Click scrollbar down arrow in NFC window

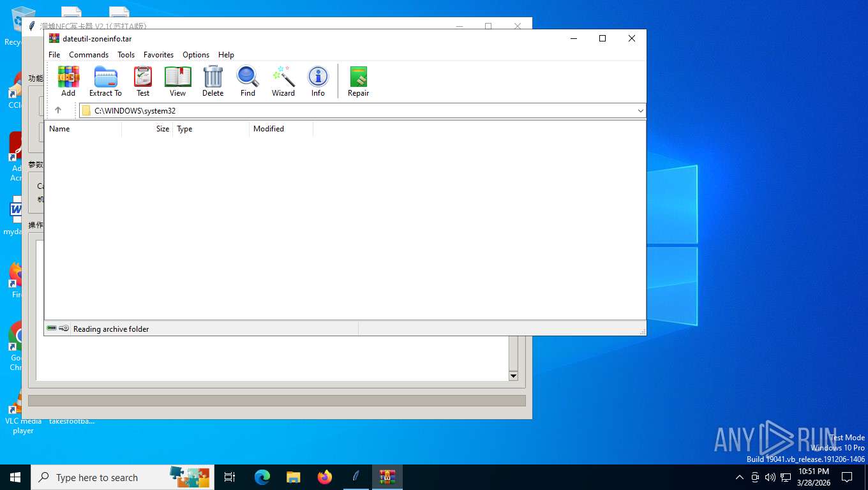(513, 376)
